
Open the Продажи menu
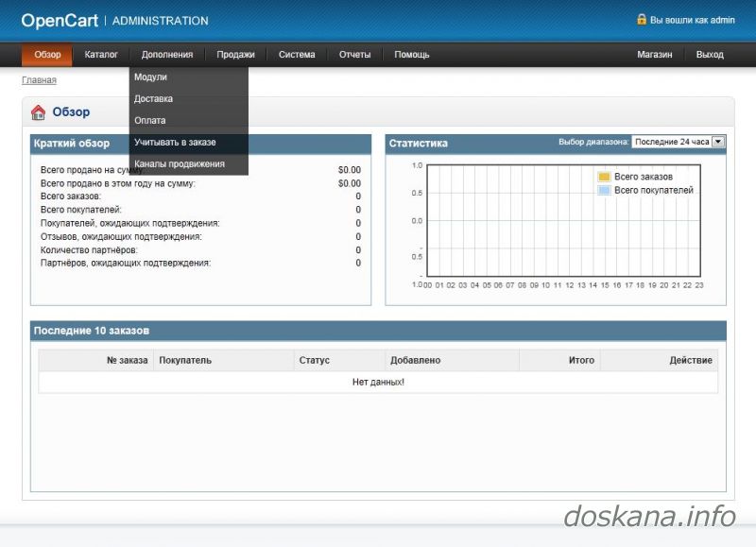click(235, 55)
